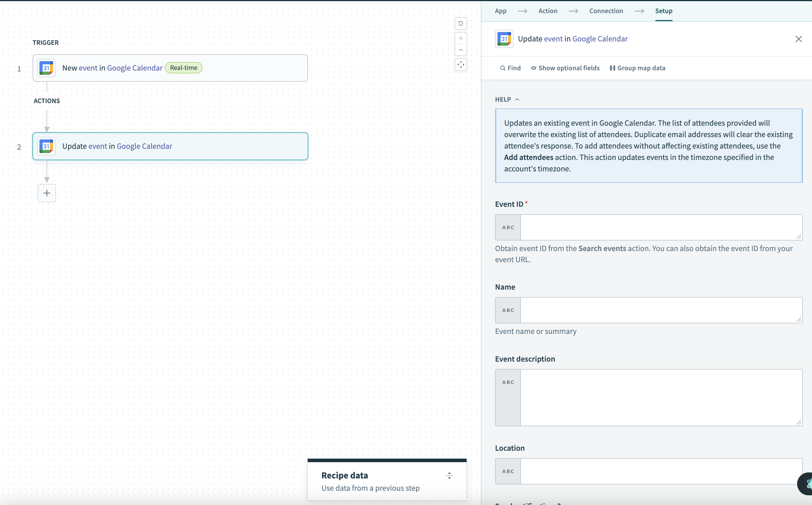The image size is (812, 505).
Task: Click Recipe data title
Action: pos(344,475)
